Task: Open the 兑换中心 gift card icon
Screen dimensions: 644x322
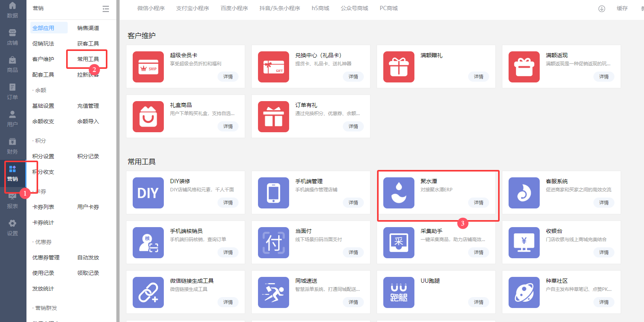Action: tap(274, 67)
